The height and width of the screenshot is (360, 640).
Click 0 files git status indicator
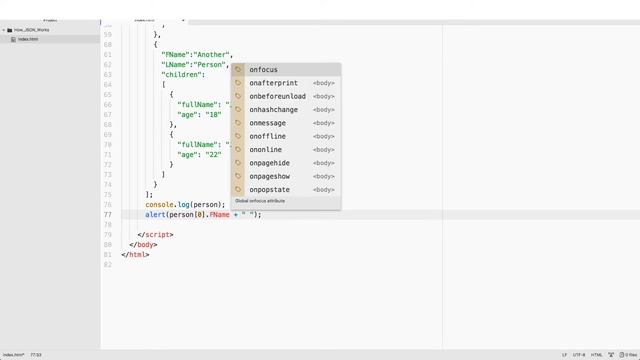point(628,355)
